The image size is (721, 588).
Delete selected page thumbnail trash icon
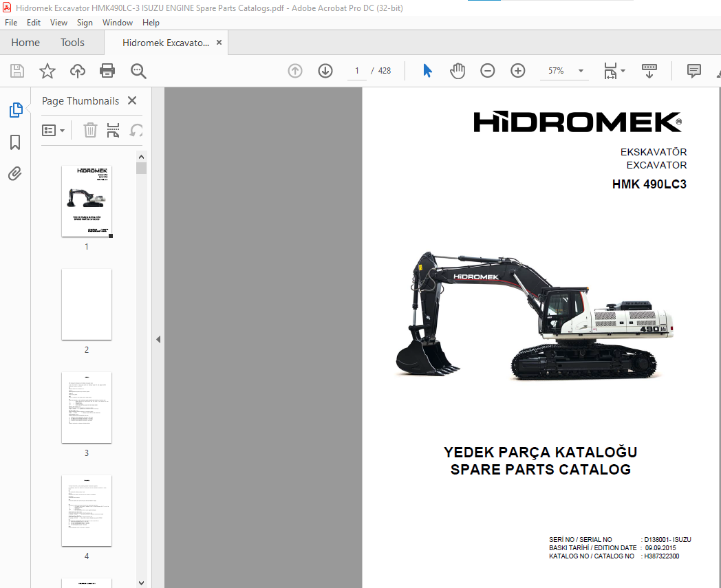coord(90,130)
